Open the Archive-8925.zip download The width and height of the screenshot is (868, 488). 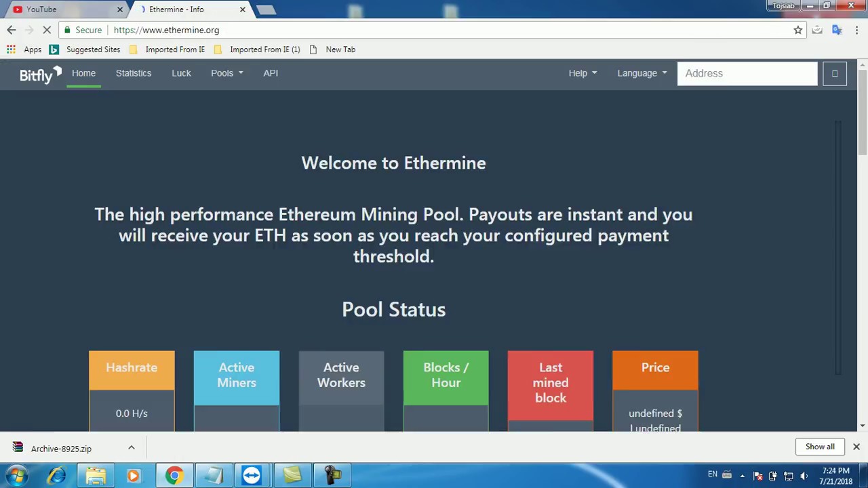point(61,449)
